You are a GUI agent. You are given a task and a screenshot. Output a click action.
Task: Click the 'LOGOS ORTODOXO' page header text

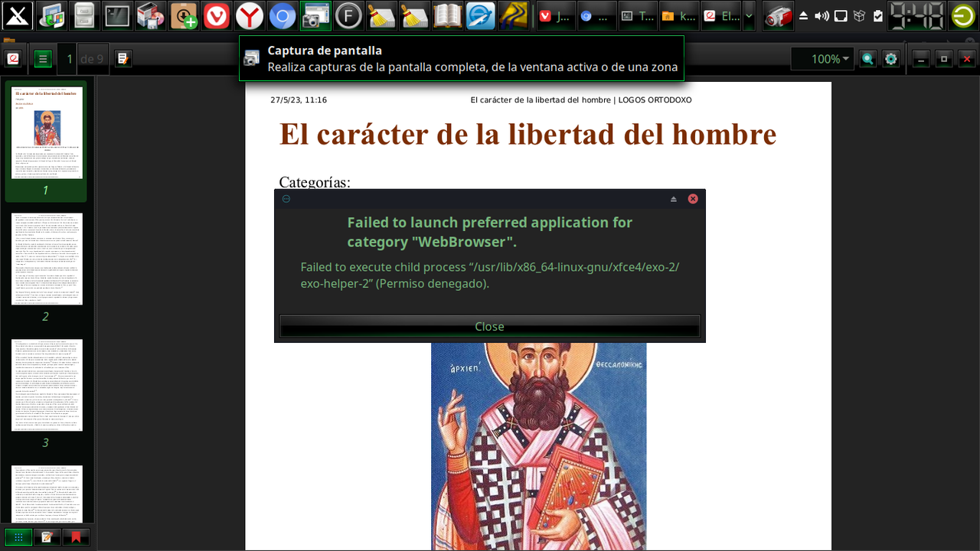655,100
